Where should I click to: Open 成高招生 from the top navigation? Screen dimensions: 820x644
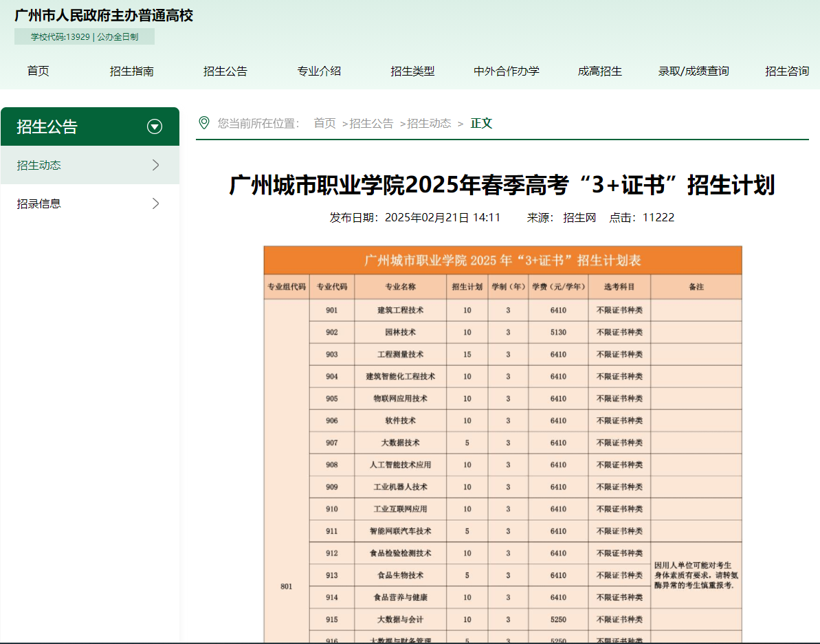[600, 71]
